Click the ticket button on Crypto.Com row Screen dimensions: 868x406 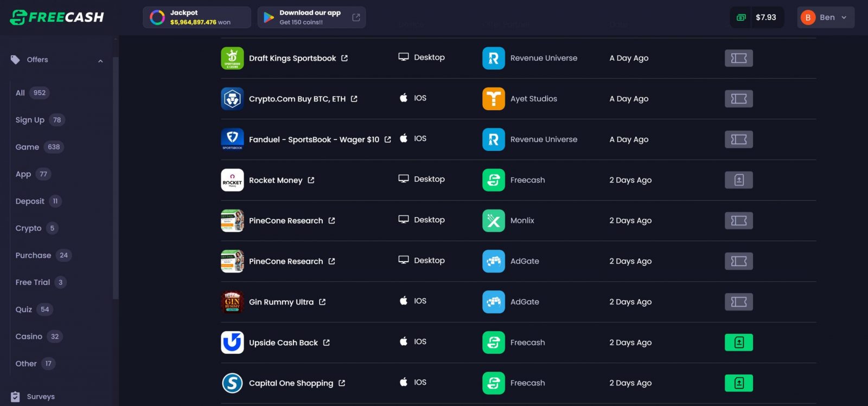[x=739, y=99]
